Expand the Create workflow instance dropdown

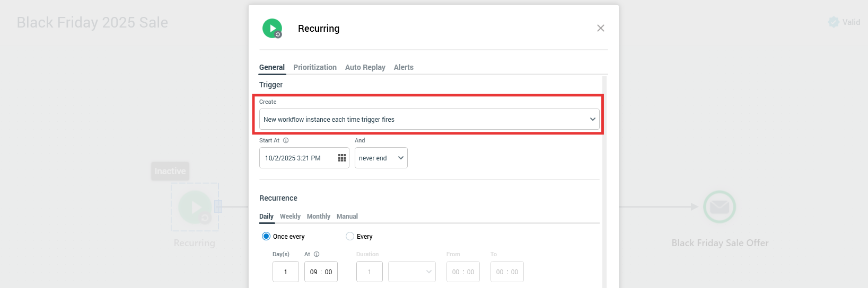point(429,119)
